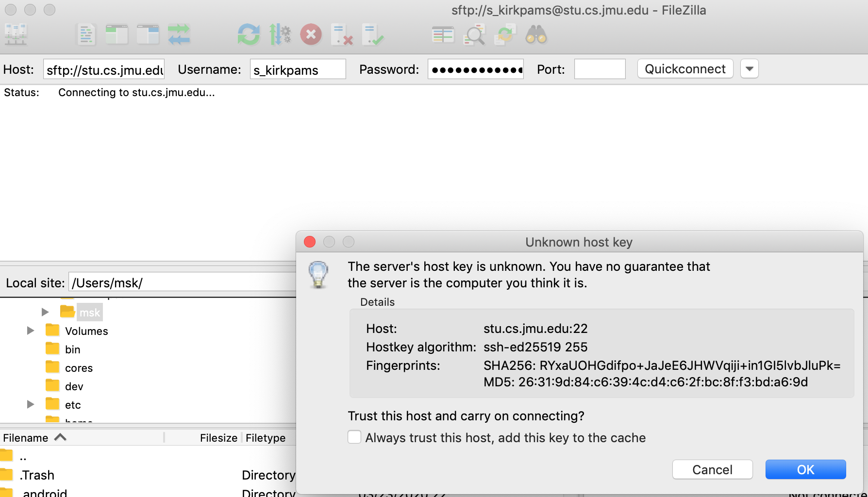The width and height of the screenshot is (868, 497).
Task: Click Cancel in Unknown host key dialog
Action: point(712,469)
